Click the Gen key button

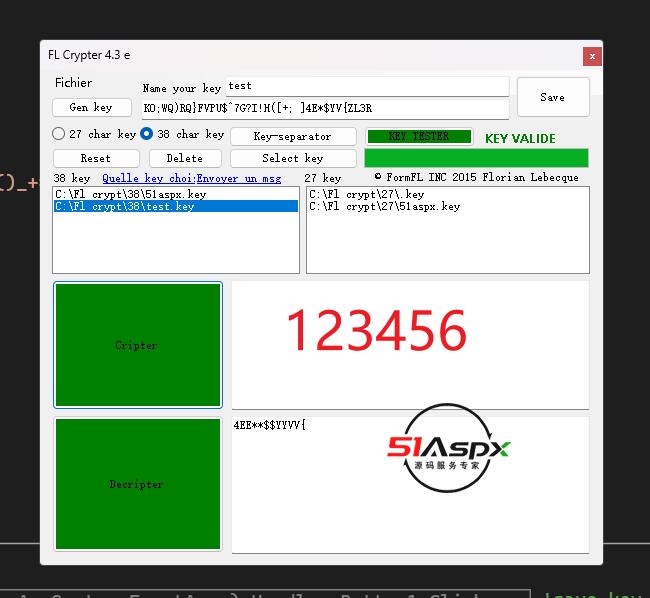tap(92, 108)
